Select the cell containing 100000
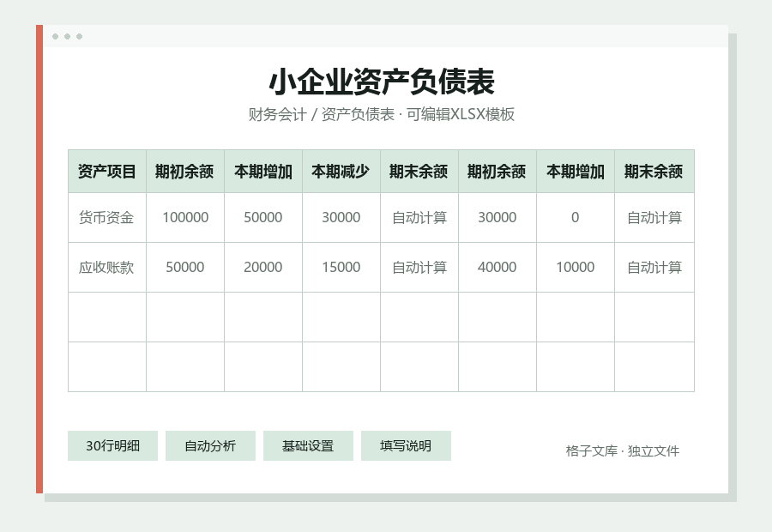This screenshot has height=532, width=772. [185, 217]
